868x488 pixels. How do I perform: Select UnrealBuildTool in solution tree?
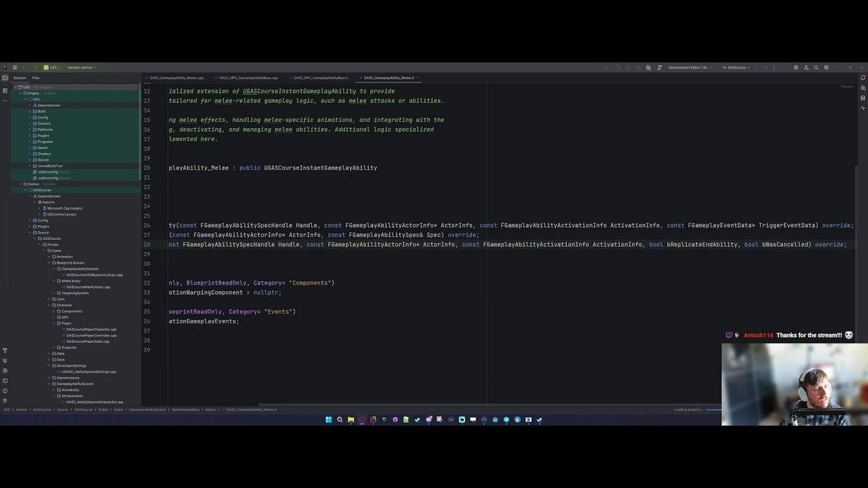pos(51,166)
